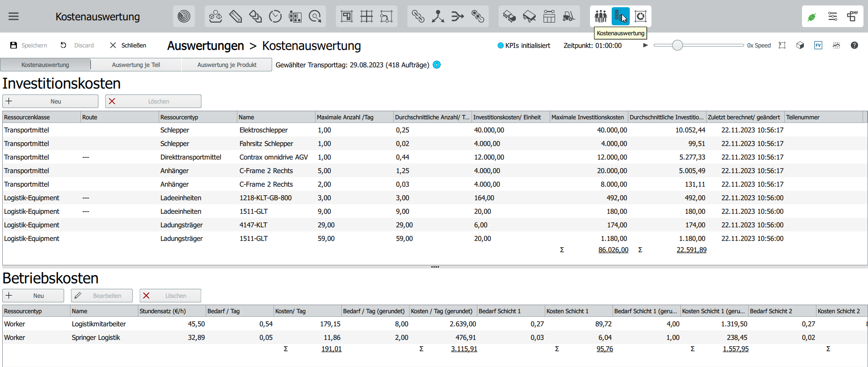Viewport: 868px width, 367px height.
Task: Click Neu under Betriebskosten
Action: coord(33,296)
